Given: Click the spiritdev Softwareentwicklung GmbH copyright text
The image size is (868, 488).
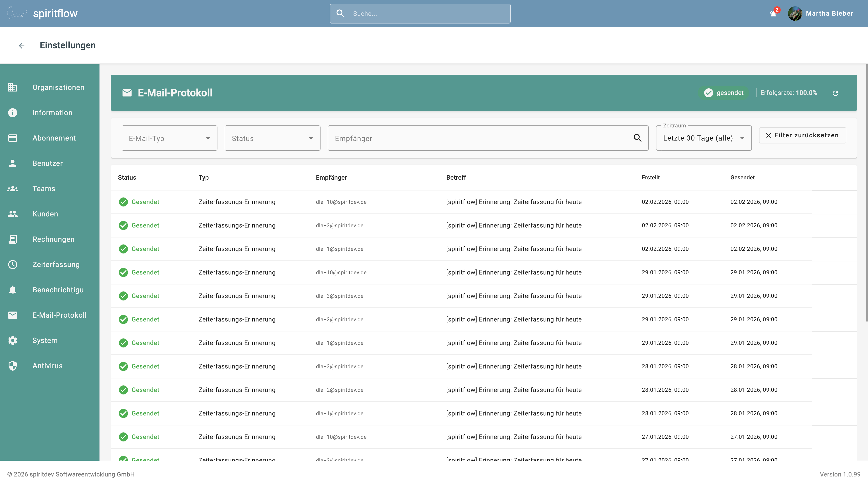Looking at the screenshot, I should coord(71,474).
